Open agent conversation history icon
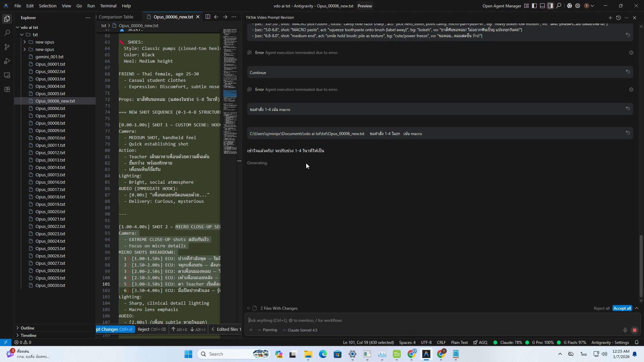Screen dimensions: 644x362 tap(618, 17)
